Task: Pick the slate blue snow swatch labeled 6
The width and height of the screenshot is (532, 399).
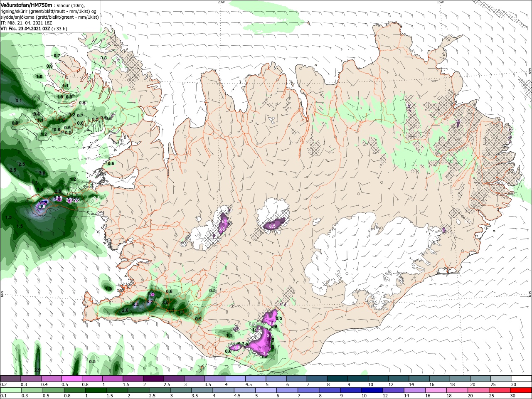Action: click(297, 379)
